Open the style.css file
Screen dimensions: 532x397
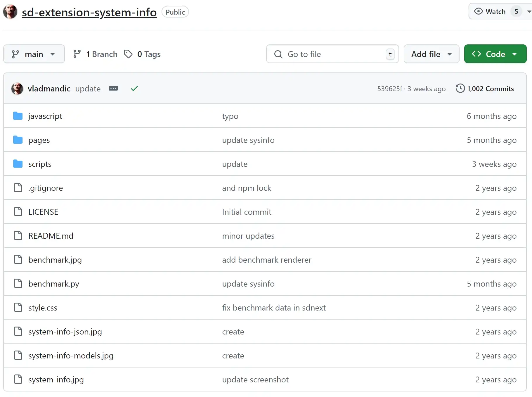[43, 308]
